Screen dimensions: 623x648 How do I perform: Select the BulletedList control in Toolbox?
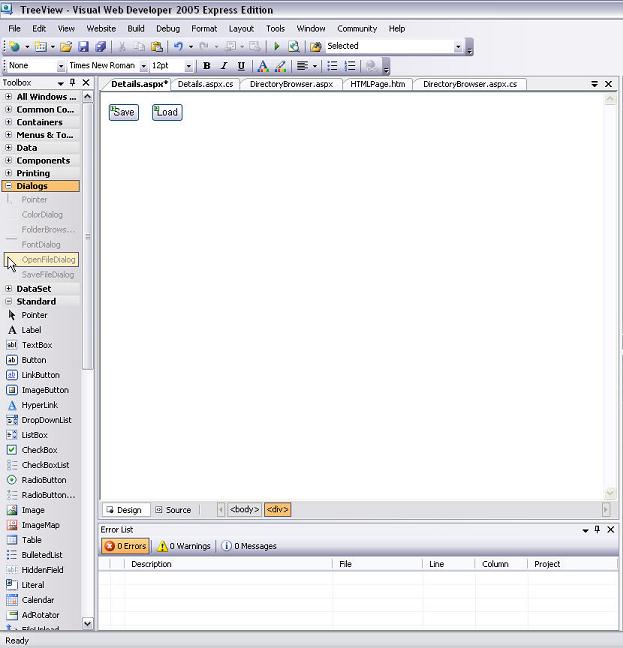pos(40,555)
